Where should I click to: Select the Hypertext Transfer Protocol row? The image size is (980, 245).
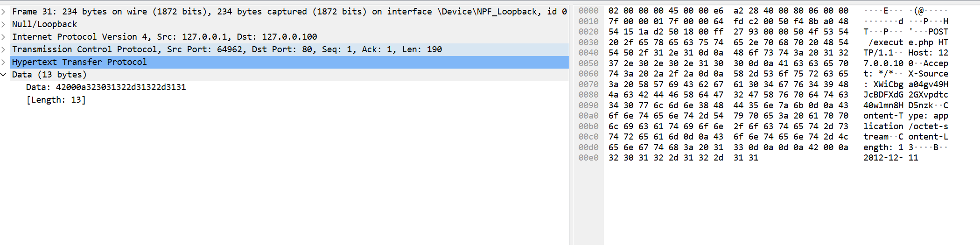point(79,62)
